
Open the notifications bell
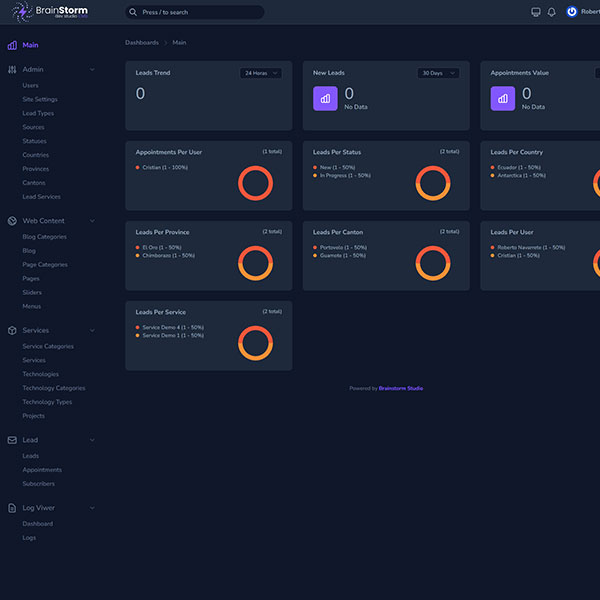(x=551, y=12)
